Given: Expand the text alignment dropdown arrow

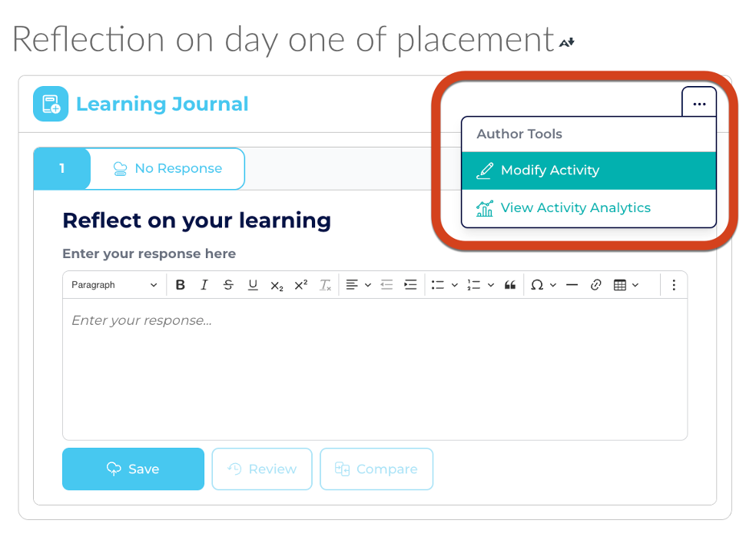Looking at the screenshot, I should [368, 285].
